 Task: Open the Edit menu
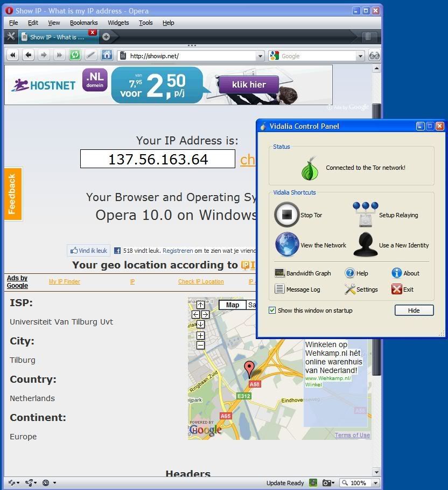coord(33,23)
